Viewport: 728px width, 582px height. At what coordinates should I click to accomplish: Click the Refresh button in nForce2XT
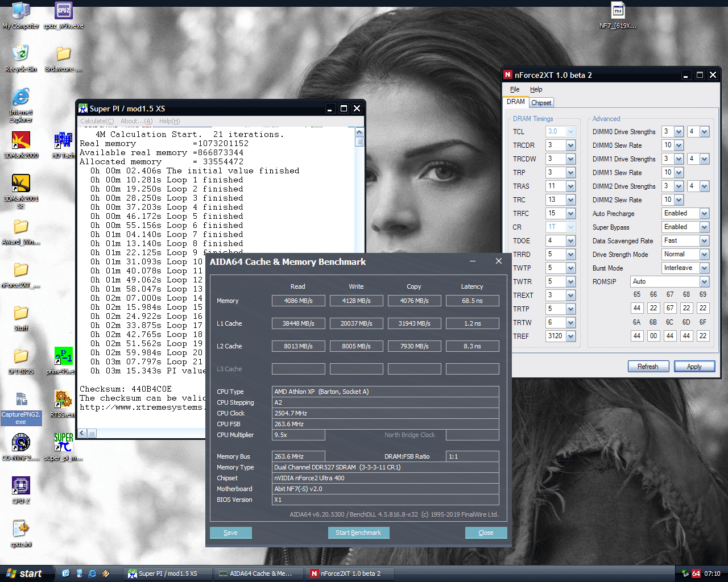pyautogui.click(x=648, y=367)
